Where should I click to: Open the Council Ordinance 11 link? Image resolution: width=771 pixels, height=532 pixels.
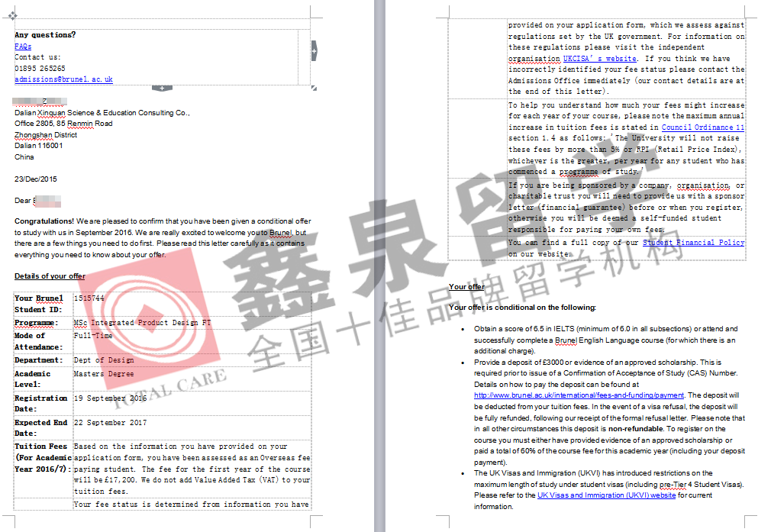click(702, 127)
